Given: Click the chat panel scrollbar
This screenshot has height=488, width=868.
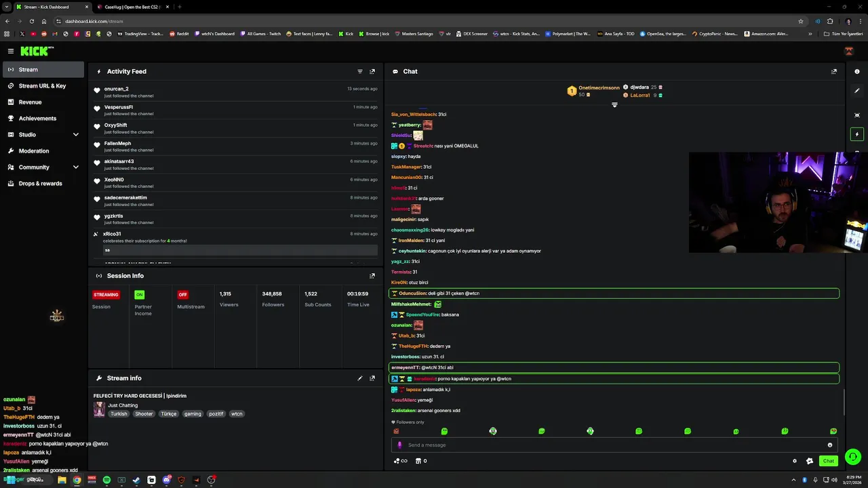Looking at the screenshot, I should pos(844,402).
